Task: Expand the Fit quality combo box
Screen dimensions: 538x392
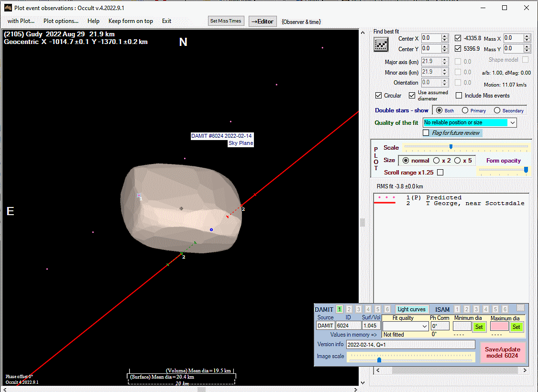Action: (424, 326)
